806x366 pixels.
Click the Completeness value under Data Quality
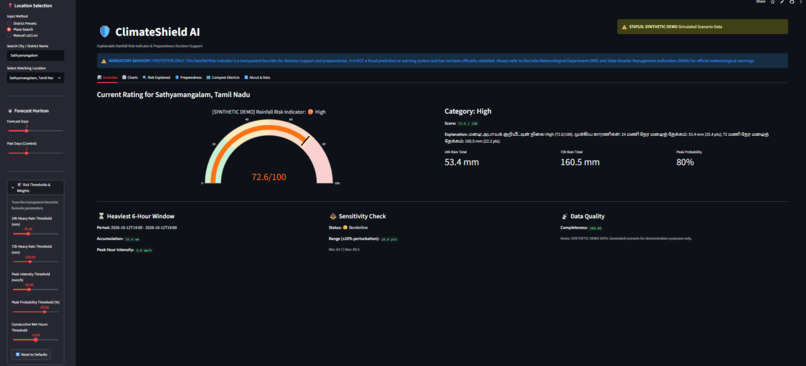pyautogui.click(x=596, y=228)
